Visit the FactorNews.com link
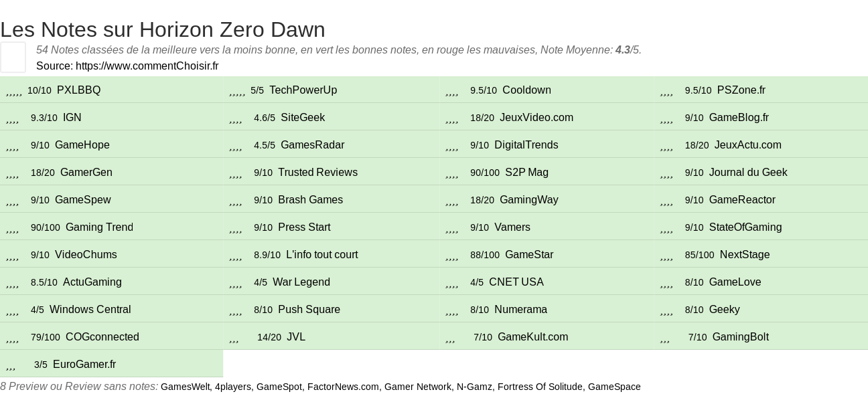868x394 pixels. 343,387
